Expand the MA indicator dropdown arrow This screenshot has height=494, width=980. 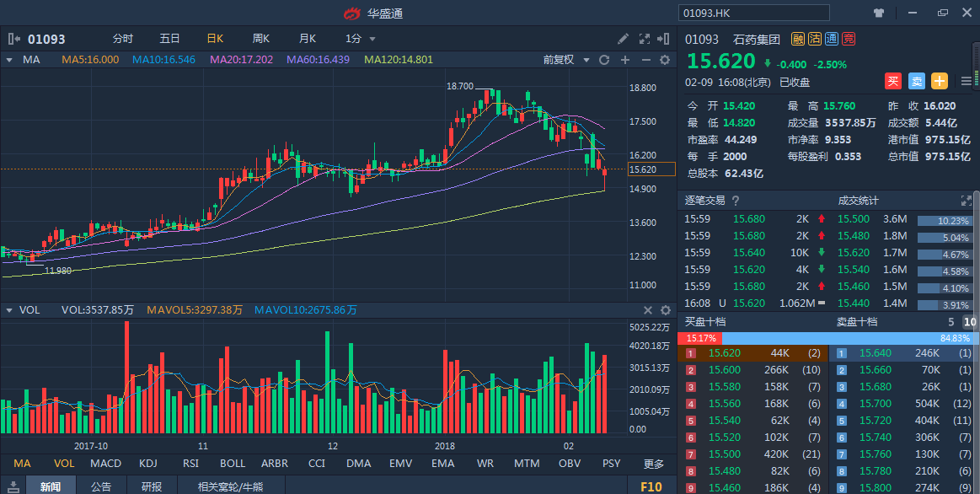[9, 60]
